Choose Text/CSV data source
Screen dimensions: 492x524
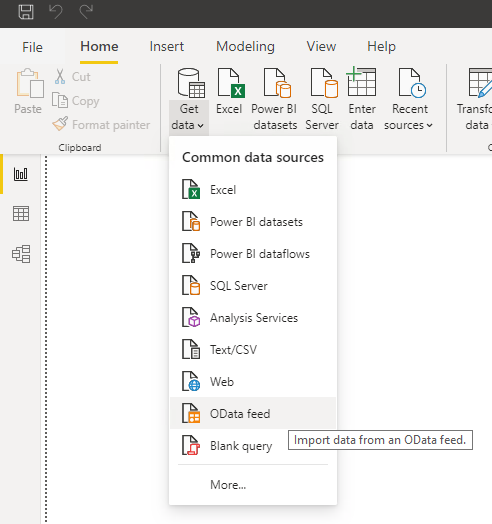(x=253, y=350)
